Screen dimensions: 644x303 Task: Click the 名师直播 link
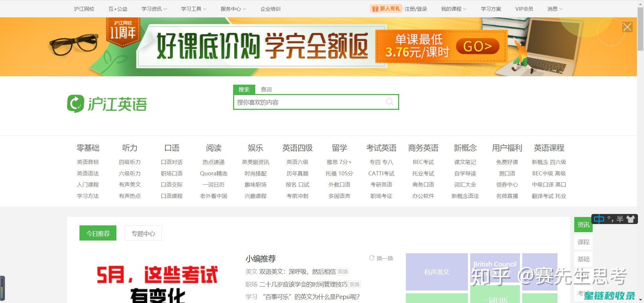(507, 196)
